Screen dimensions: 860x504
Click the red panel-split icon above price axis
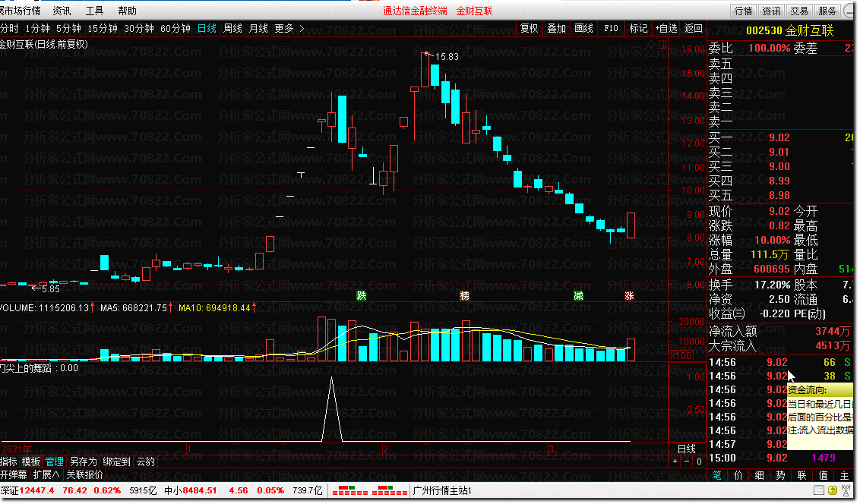coord(662,44)
